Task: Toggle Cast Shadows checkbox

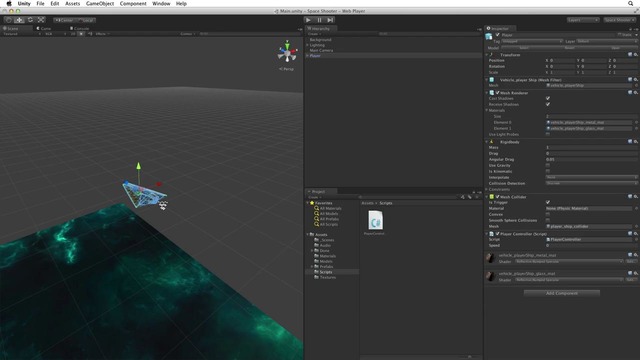Action: click(548, 98)
